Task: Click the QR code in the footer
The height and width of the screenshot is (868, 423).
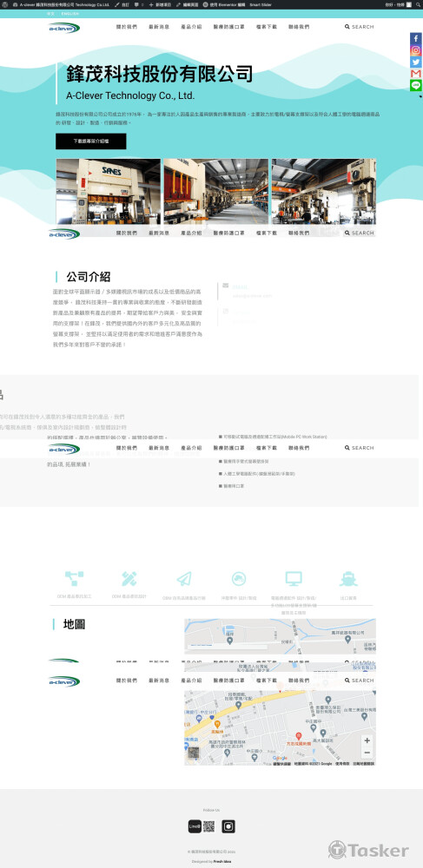Action: point(208,826)
